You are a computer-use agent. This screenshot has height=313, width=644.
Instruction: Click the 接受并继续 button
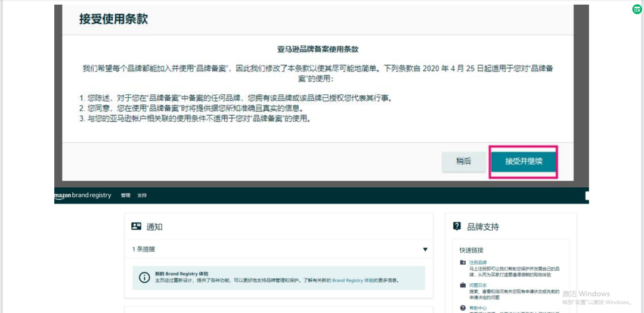pos(524,162)
